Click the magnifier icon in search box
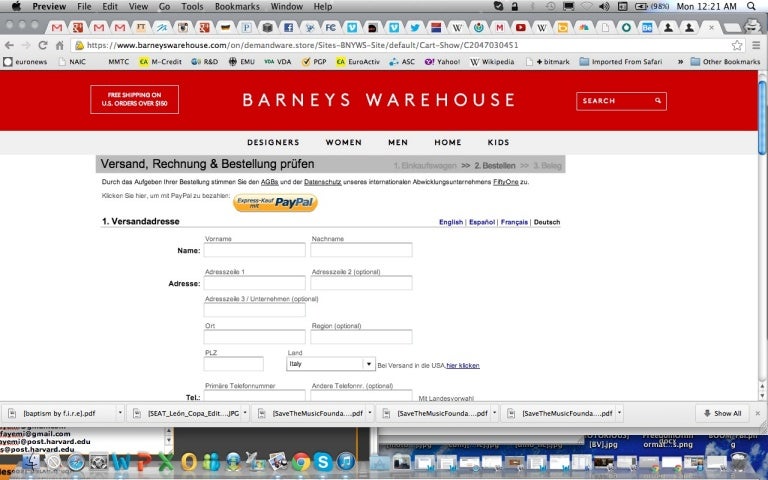 [x=658, y=101]
